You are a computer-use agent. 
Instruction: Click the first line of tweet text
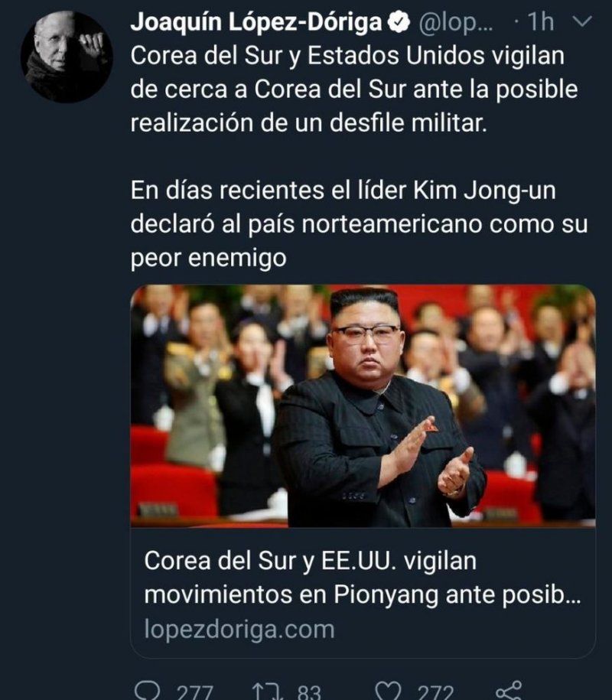(x=347, y=57)
